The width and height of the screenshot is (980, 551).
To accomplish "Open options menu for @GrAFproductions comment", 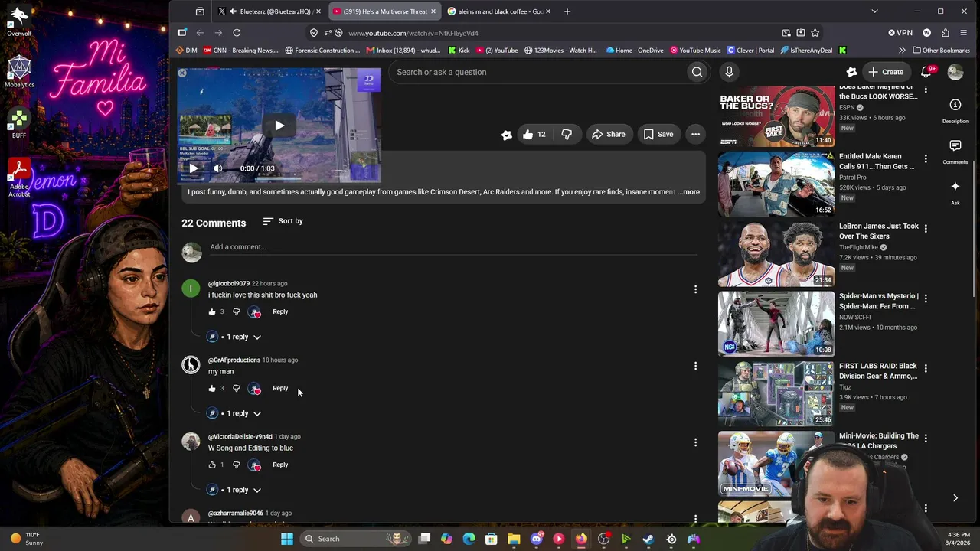I will (x=695, y=366).
